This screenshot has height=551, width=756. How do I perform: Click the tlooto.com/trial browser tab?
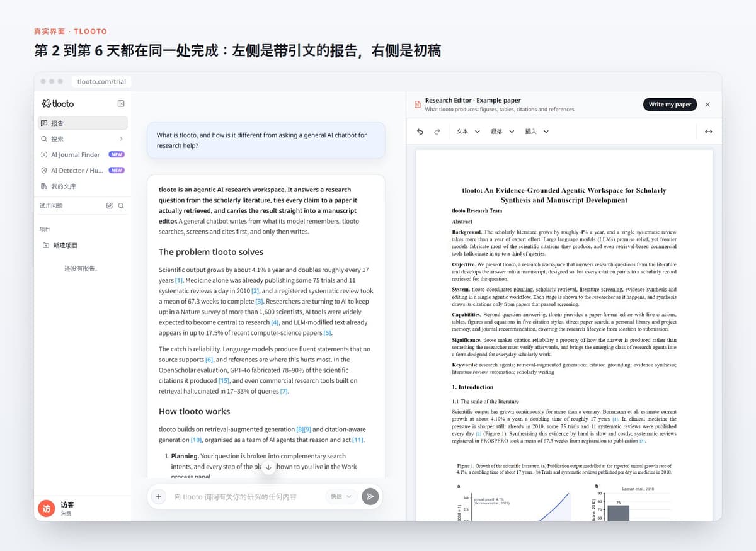pos(101,81)
